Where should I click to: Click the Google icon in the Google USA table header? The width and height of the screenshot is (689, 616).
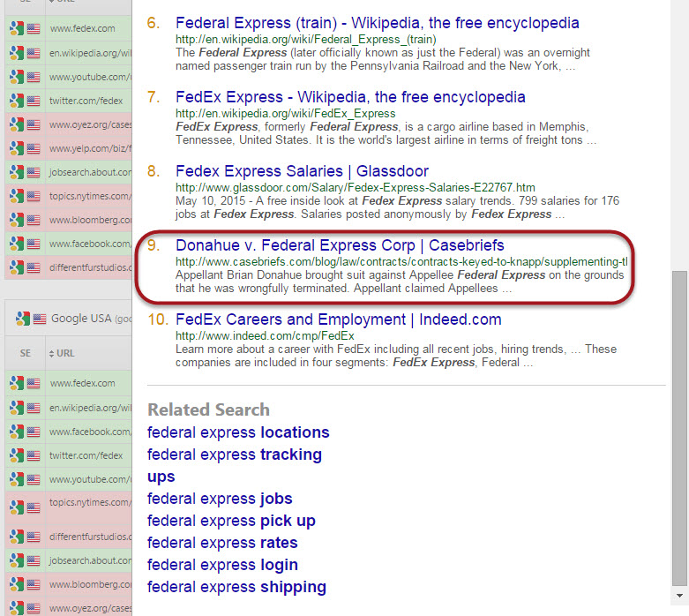pyautogui.click(x=22, y=319)
